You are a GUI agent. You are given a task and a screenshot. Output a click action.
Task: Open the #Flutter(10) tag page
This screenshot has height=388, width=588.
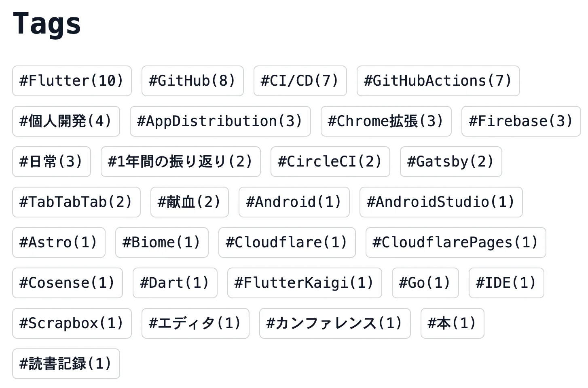point(72,81)
